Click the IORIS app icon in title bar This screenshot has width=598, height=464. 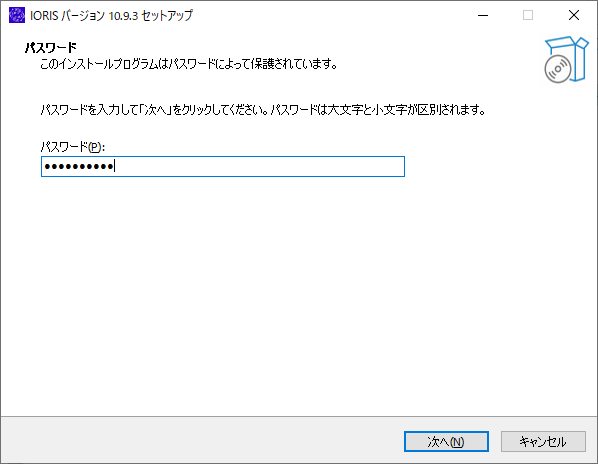click(x=16, y=15)
